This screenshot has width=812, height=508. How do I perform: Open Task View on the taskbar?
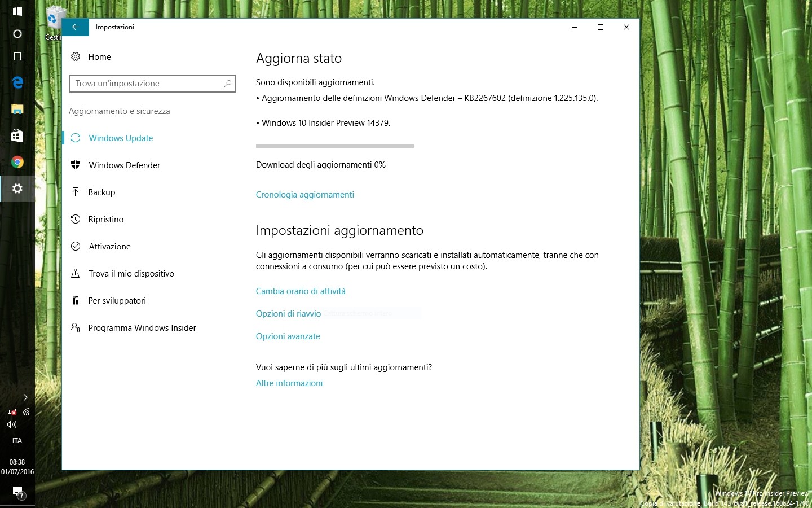tap(17, 56)
